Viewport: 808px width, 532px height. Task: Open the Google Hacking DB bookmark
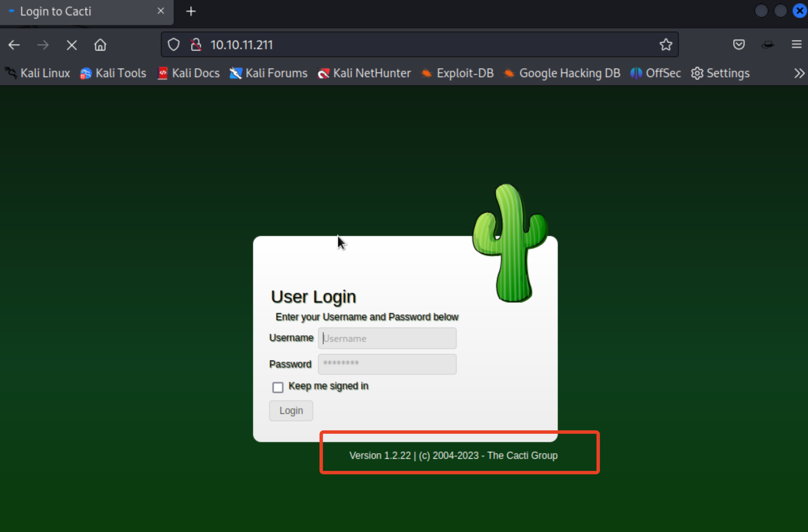562,73
